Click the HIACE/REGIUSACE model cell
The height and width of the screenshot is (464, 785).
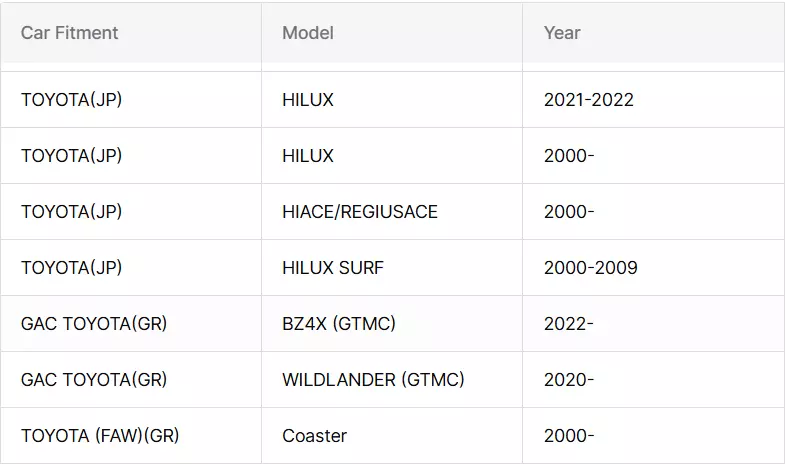[360, 212]
